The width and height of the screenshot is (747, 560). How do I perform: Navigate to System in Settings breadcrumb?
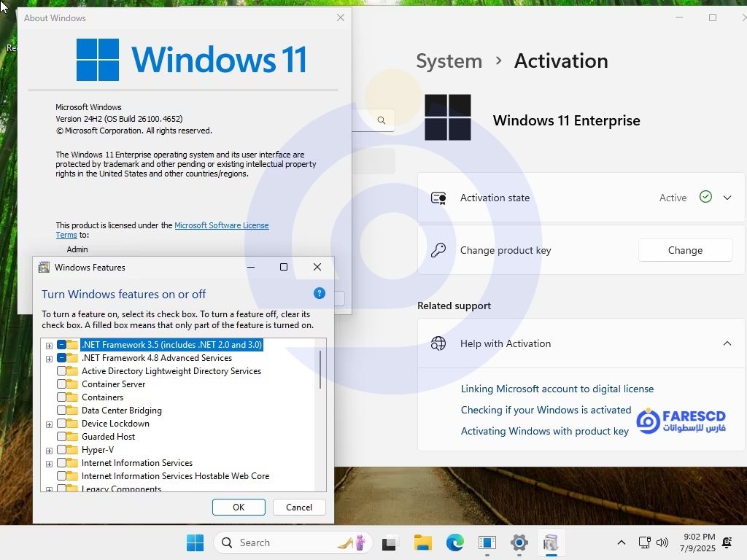tap(449, 61)
